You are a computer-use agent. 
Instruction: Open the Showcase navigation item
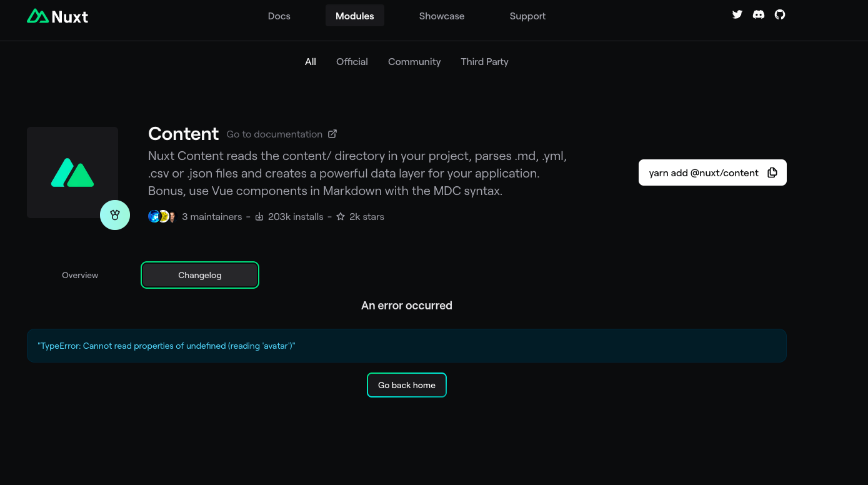(442, 16)
